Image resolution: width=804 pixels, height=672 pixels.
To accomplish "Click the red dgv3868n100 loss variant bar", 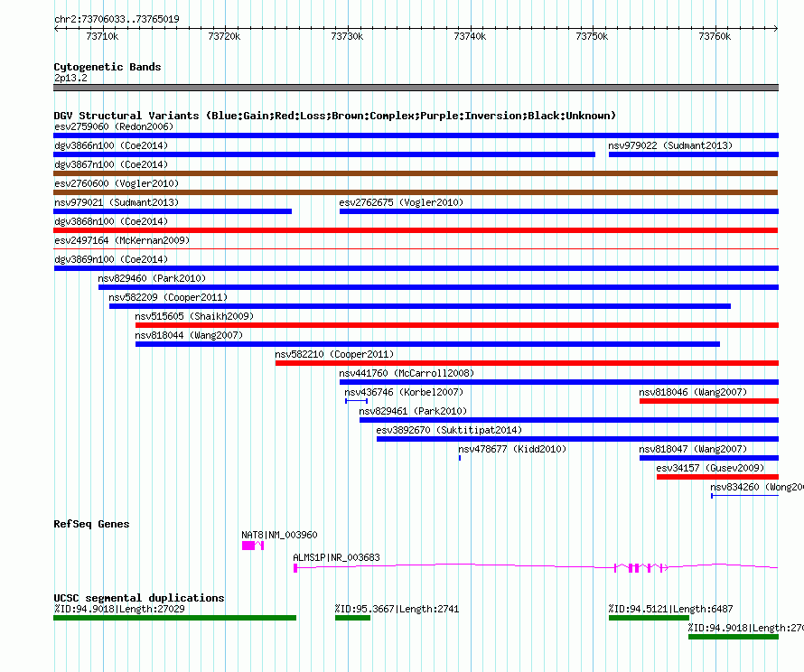I will (x=416, y=230).
